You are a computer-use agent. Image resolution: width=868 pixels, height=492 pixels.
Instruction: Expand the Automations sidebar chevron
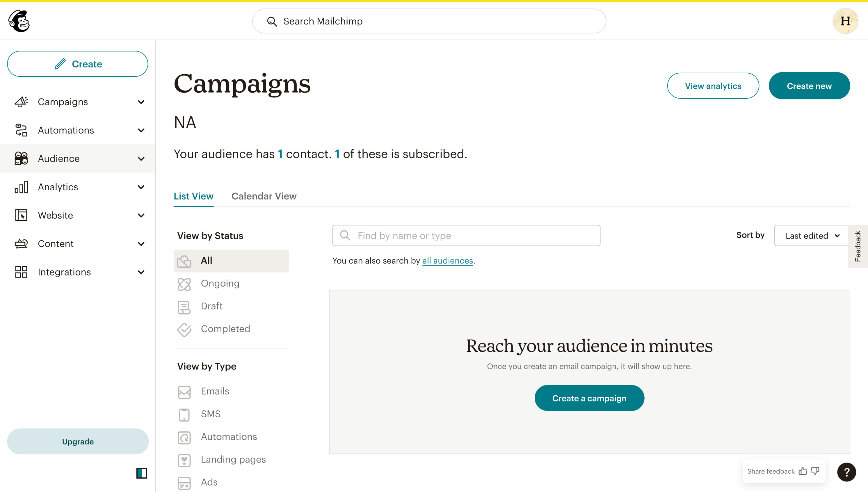tap(141, 131)
